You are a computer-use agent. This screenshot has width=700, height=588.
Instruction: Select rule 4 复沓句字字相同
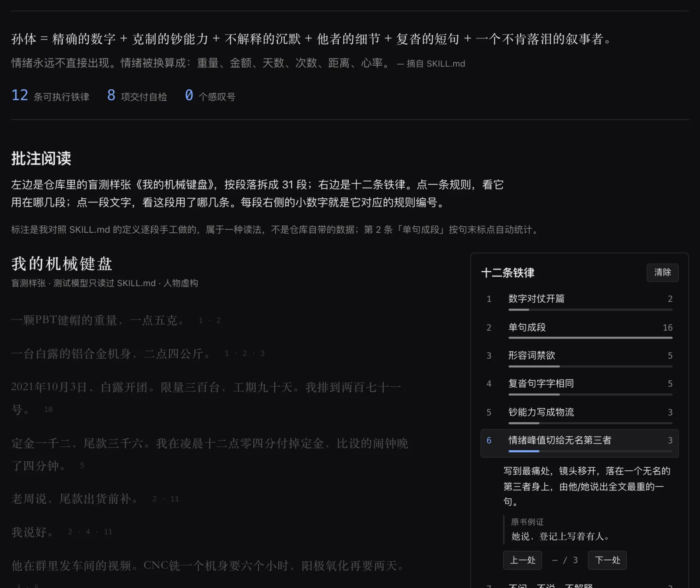point(579,386)
